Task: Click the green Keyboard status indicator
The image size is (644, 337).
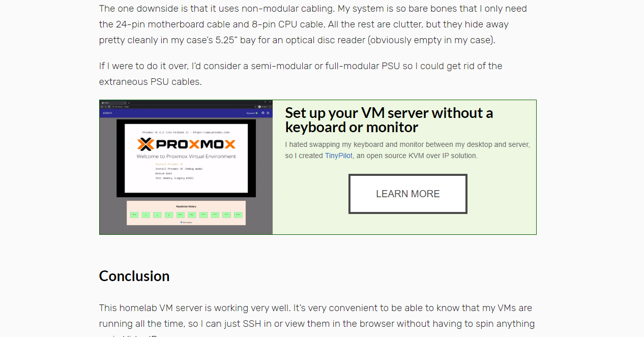Action: 256,113
